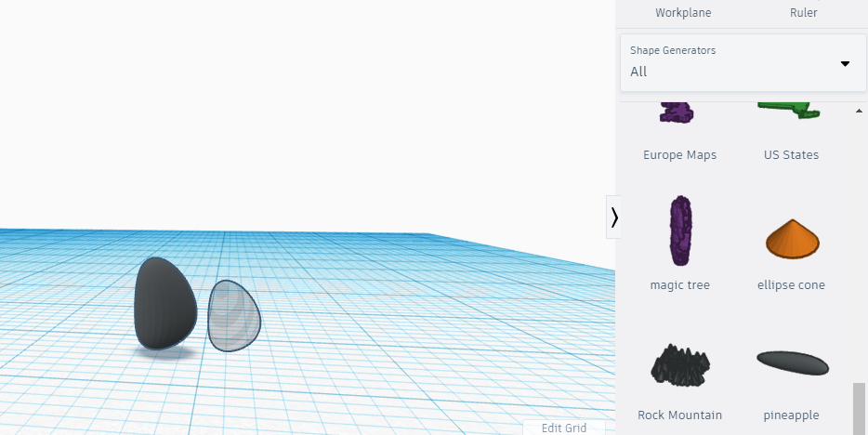Add the green US States shape
The image size is (868, 435).
click(x=789, y=110)
